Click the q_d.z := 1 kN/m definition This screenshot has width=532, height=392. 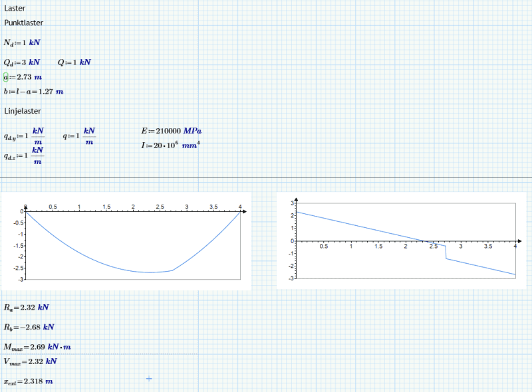[24, 156]
